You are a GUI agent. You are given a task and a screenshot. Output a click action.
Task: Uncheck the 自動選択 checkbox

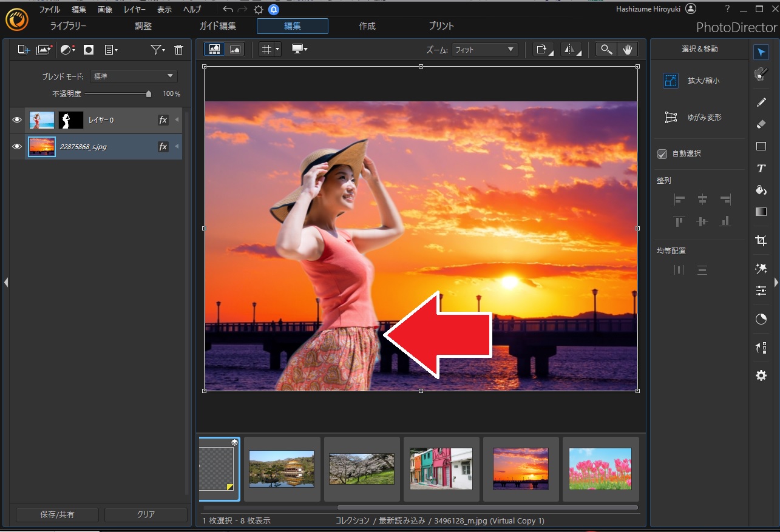[662, 154]
